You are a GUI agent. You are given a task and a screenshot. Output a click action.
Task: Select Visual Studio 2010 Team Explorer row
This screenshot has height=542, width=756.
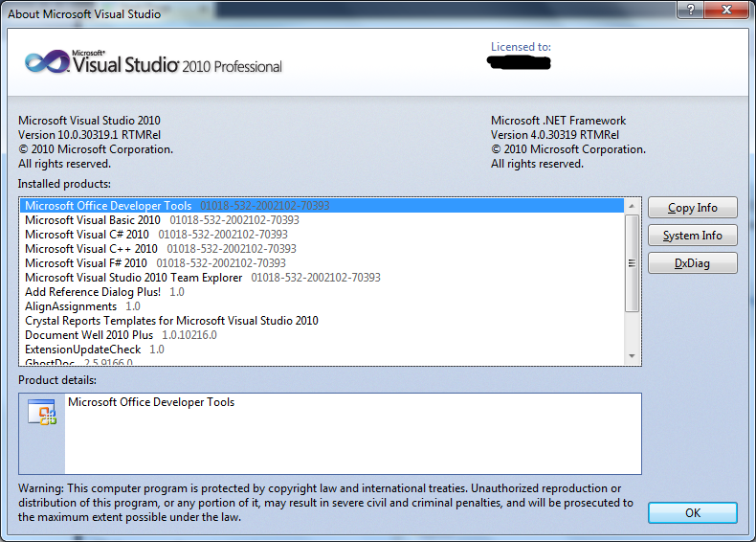click(322, 278)
